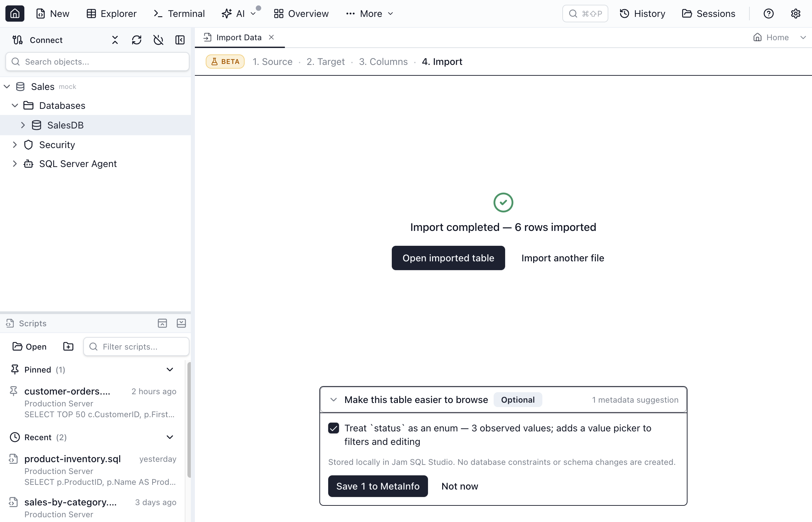The image size is (812, 522).
Task: Open settings gear icon
Action: pos(795,14)
